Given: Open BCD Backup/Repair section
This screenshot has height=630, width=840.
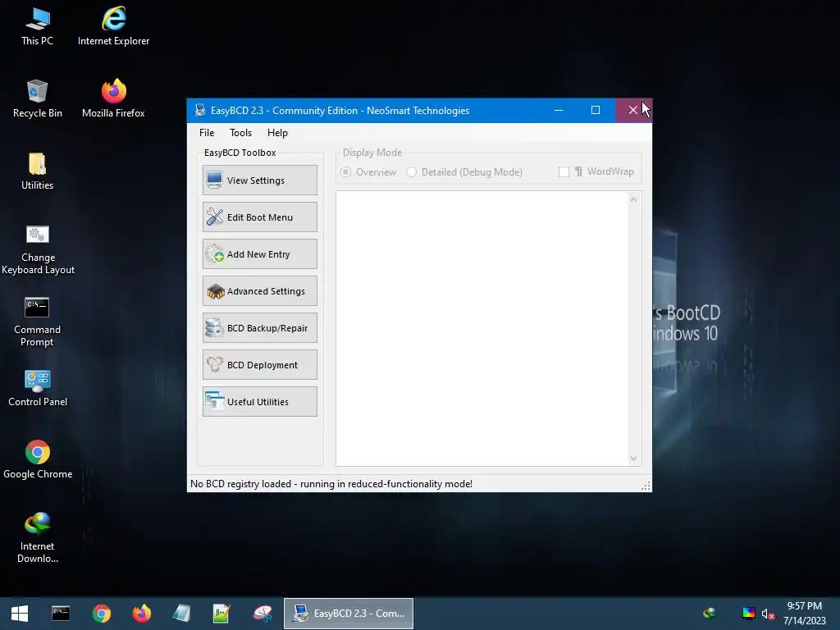Looking at the screenshot, I should click(260, 328).
